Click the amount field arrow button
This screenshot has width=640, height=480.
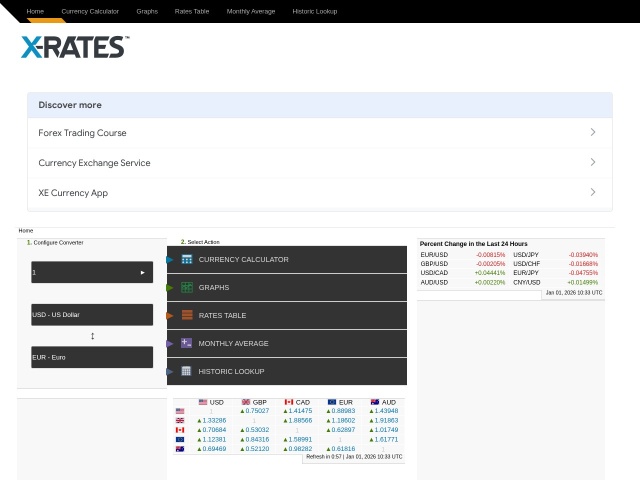(x=142, y=272)
